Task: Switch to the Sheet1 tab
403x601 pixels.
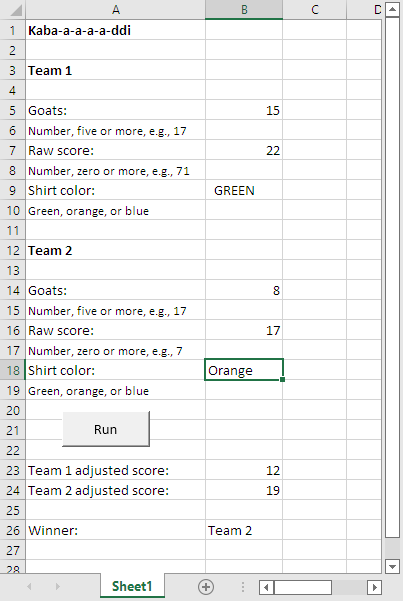Action: (x=132, y=586)
